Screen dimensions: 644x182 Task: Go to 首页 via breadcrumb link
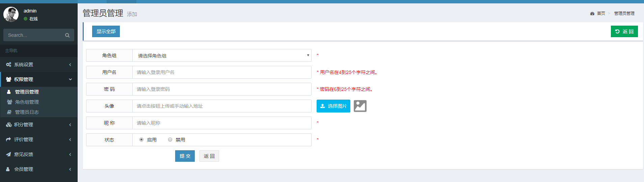[x=601, y=14]
